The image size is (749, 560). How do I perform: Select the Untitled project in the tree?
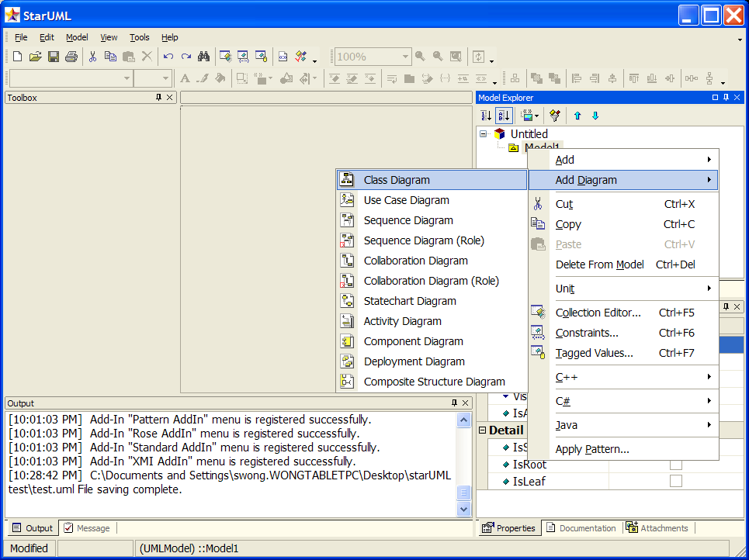click(529, 133)
